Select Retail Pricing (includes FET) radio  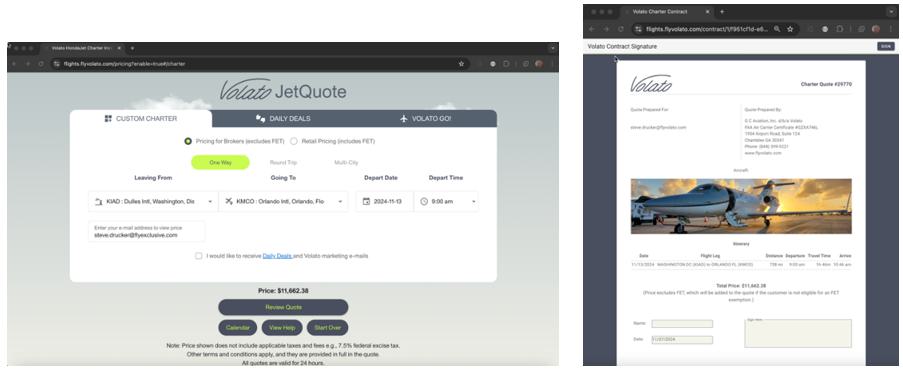click(x=294, y=141)
